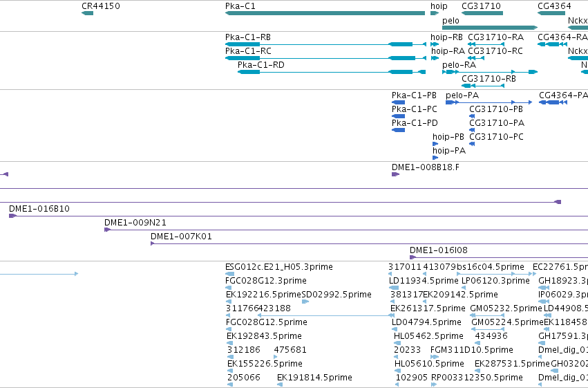This screenshot has width=588, height=388.
Task: Click the Pka-C1-PD protein label
Action: coord(415,123)
